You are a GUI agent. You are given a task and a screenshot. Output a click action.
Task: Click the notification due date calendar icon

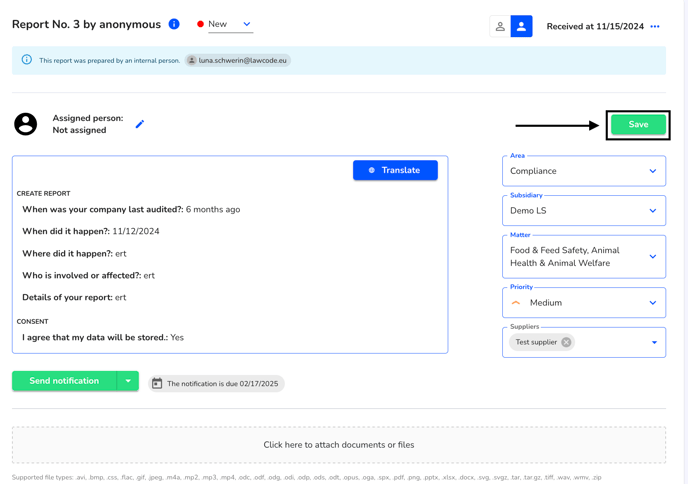coord(157,384)
